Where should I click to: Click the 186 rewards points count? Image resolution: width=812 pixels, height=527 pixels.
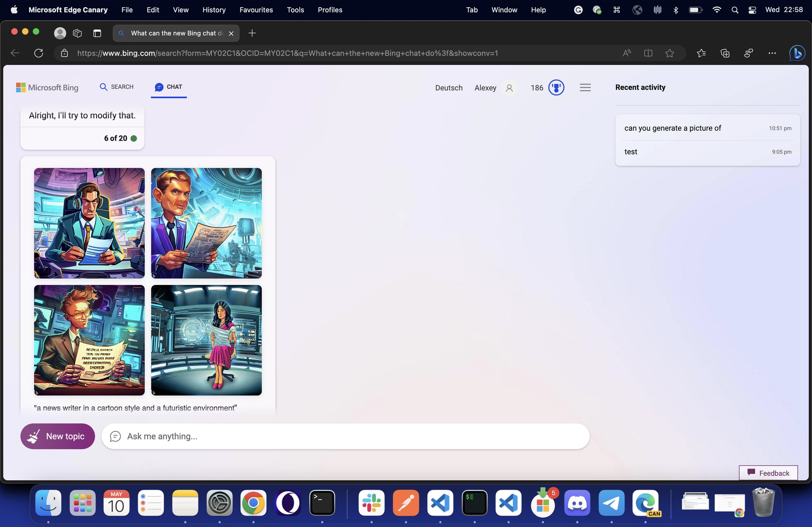tap(537, 88)
